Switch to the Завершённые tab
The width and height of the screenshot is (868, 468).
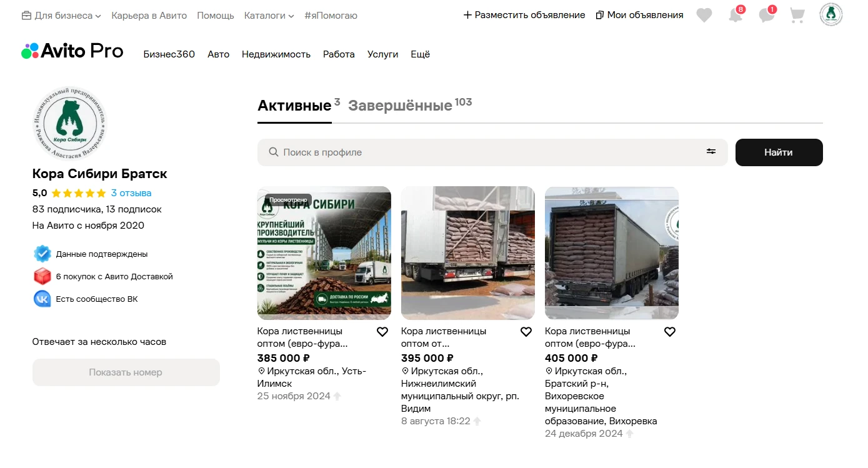tap(400, 106)
